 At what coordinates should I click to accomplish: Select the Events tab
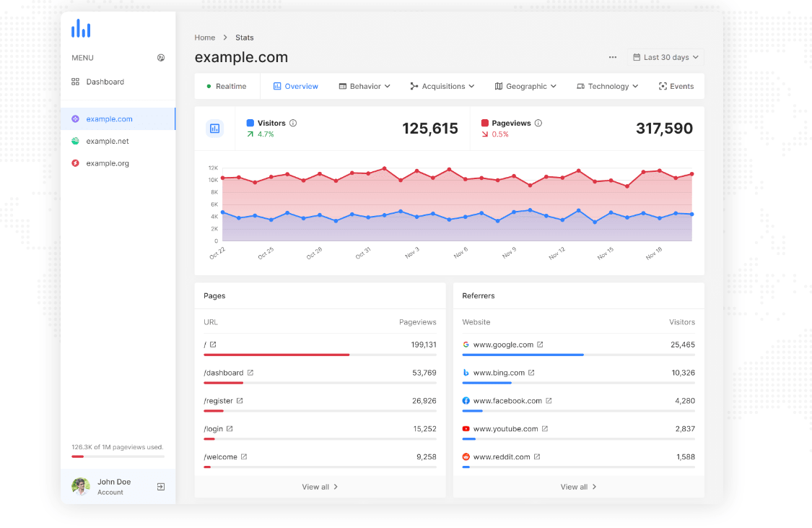676,87
